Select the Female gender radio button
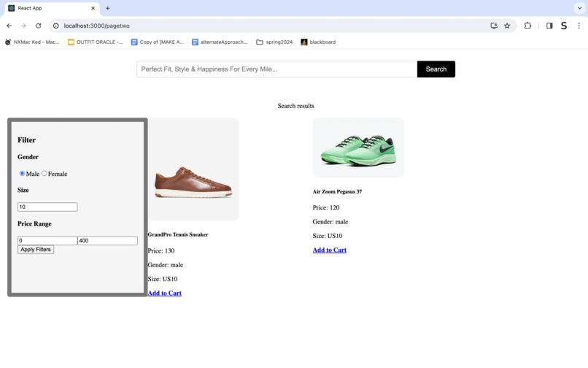The height and width of the screenshot is (368, 588). pyautogui.click(x=45, y=173)
